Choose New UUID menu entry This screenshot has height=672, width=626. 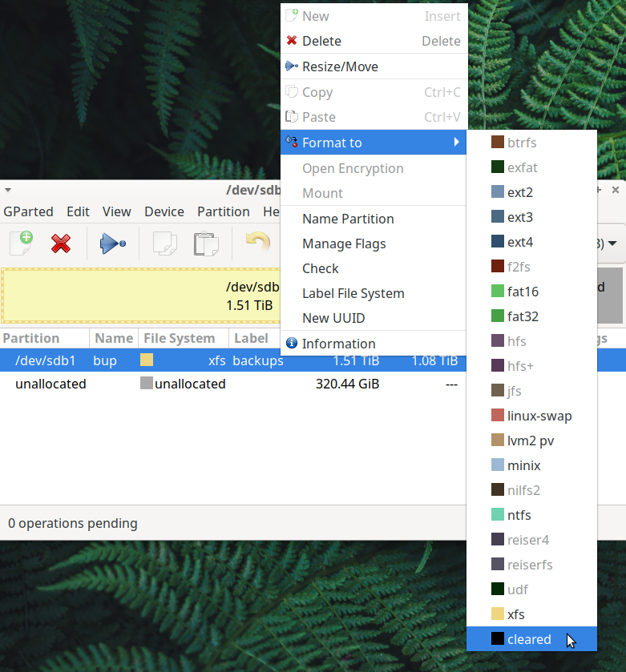(374, 318)
